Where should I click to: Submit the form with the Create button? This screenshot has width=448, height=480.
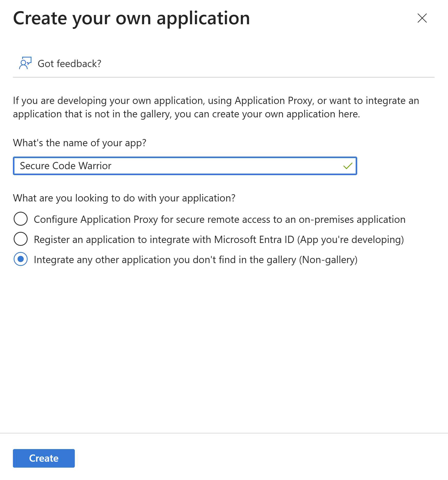point(43,458)
